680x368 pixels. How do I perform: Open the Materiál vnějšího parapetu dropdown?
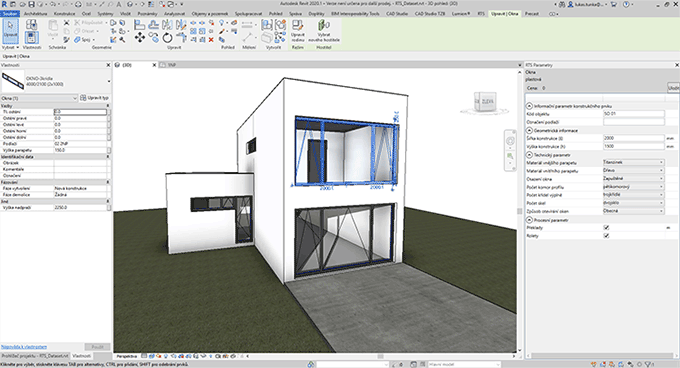pos(633,163)
